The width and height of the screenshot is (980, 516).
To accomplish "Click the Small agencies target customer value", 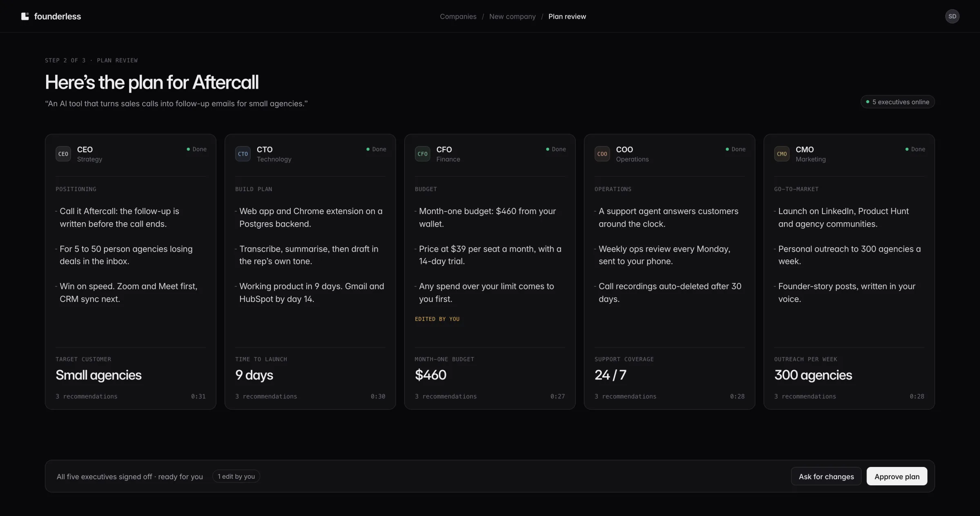I will tap(98, 375).
